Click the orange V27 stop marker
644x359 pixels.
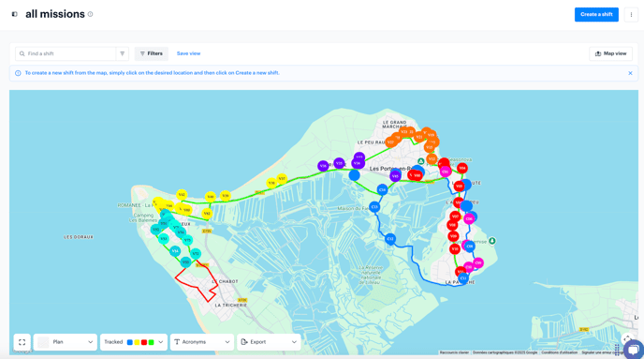(x=390, y=142)
